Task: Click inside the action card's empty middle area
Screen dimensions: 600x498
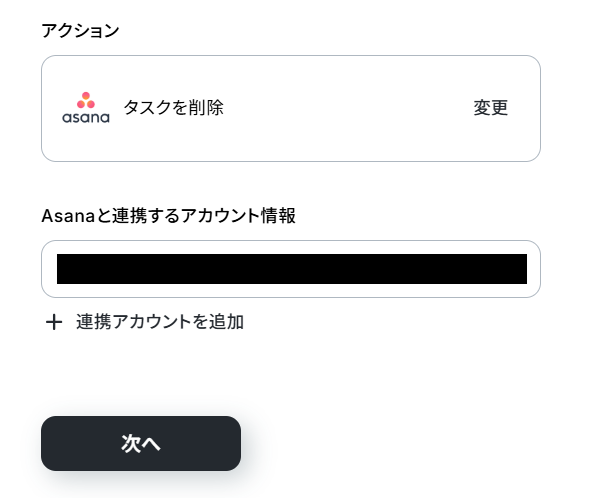Action: [344, 108]
